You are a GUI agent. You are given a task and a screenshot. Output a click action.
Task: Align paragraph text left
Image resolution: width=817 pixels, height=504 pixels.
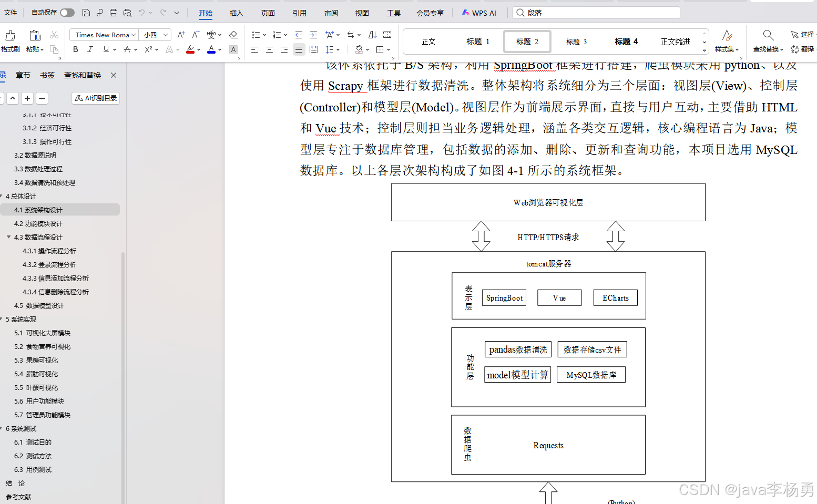pyautogui.click(x=254, y=49)
